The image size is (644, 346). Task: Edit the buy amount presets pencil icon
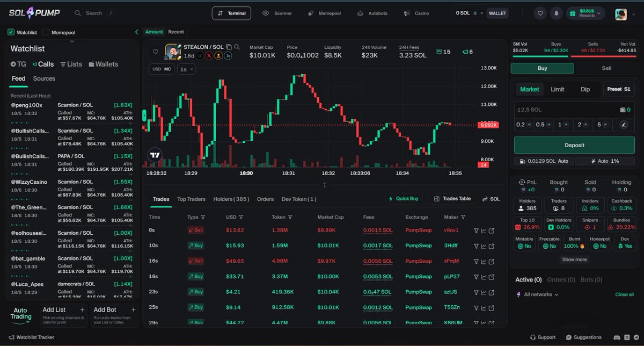click(624, 124)
